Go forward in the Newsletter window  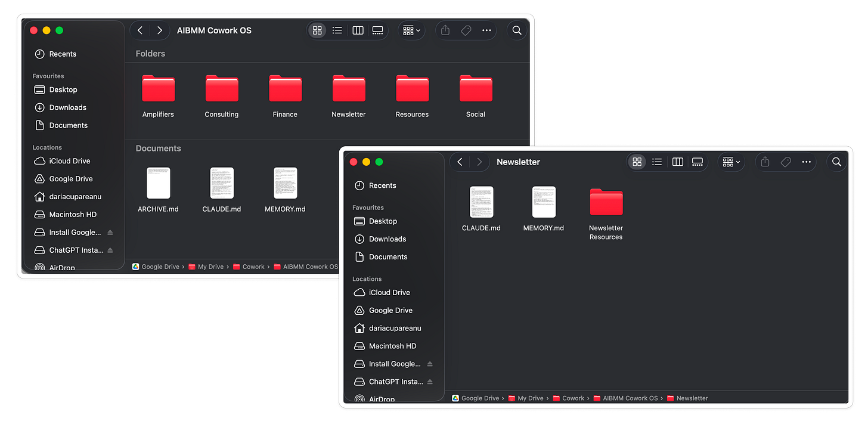coord(479,162)
